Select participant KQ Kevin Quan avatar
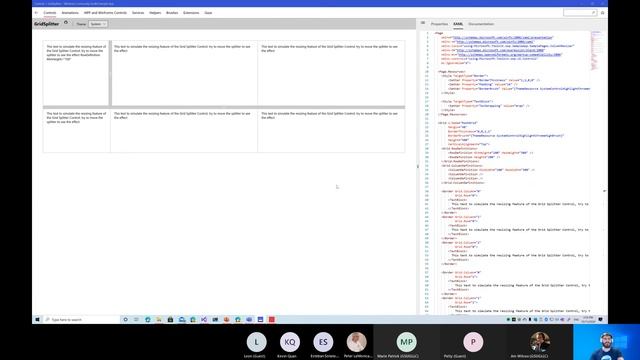Image resolution: width=640 pixels, height=360 pixels. (290, 342)
